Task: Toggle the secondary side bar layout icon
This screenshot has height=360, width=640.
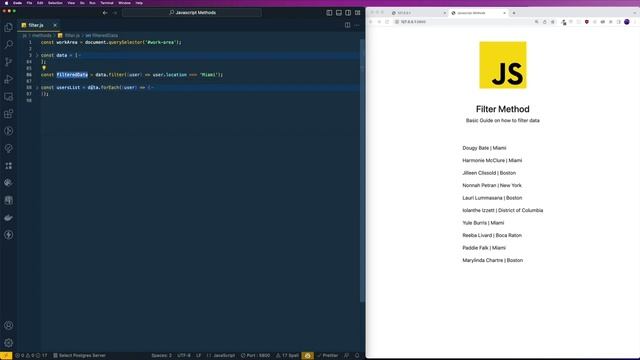Action: [x=348, y=13]
